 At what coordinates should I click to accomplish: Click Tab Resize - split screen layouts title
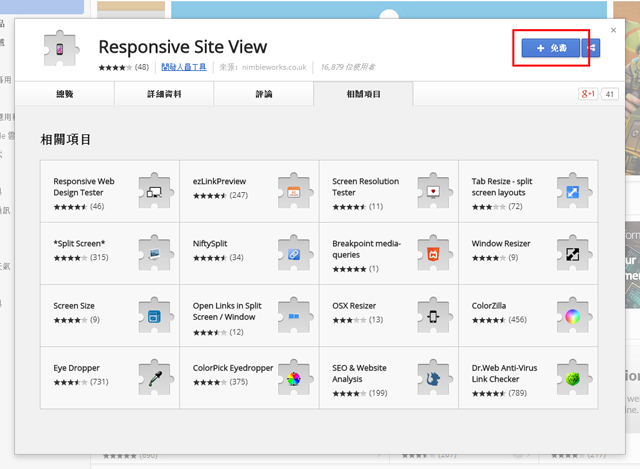click(502, 187)
